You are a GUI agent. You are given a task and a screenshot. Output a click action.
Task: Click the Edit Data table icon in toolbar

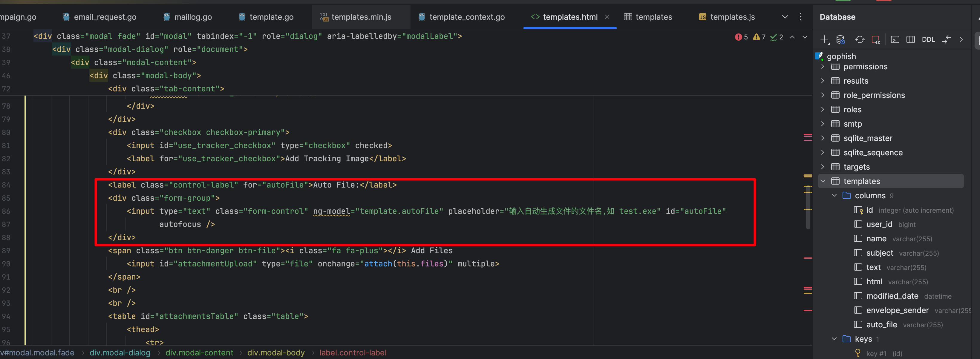911,39
